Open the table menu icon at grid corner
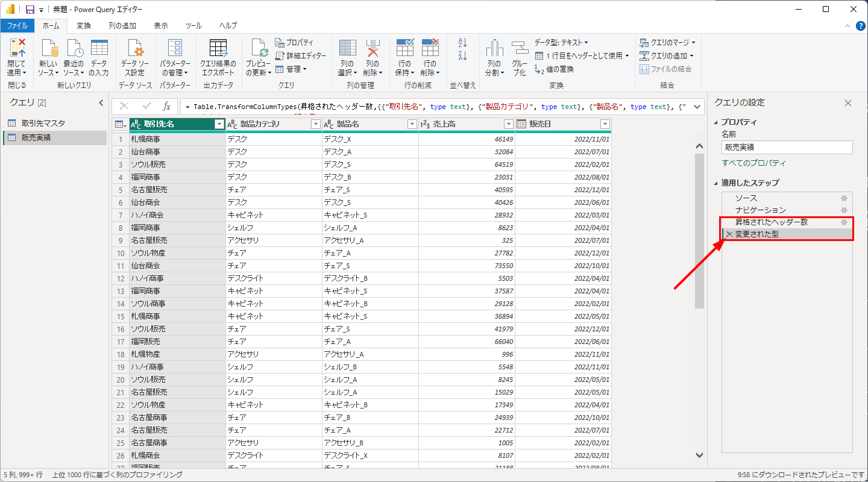 point(121,124)
